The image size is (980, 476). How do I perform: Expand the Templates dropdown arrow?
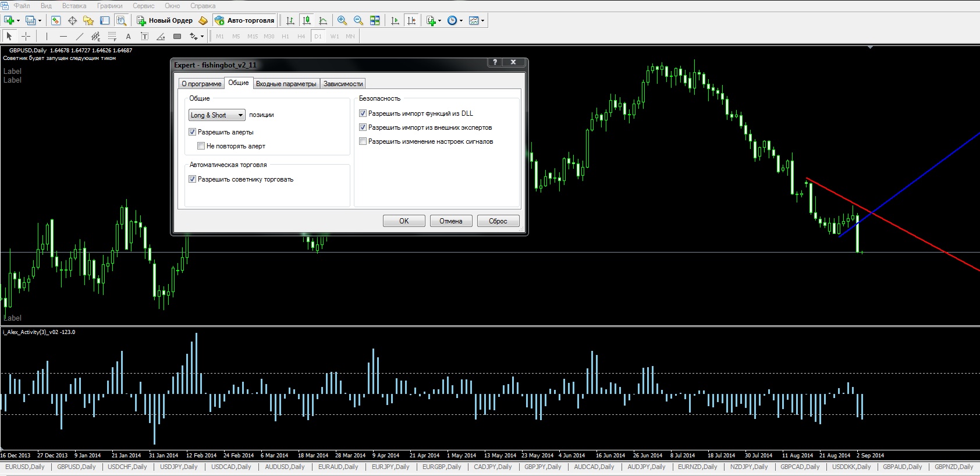482,20
